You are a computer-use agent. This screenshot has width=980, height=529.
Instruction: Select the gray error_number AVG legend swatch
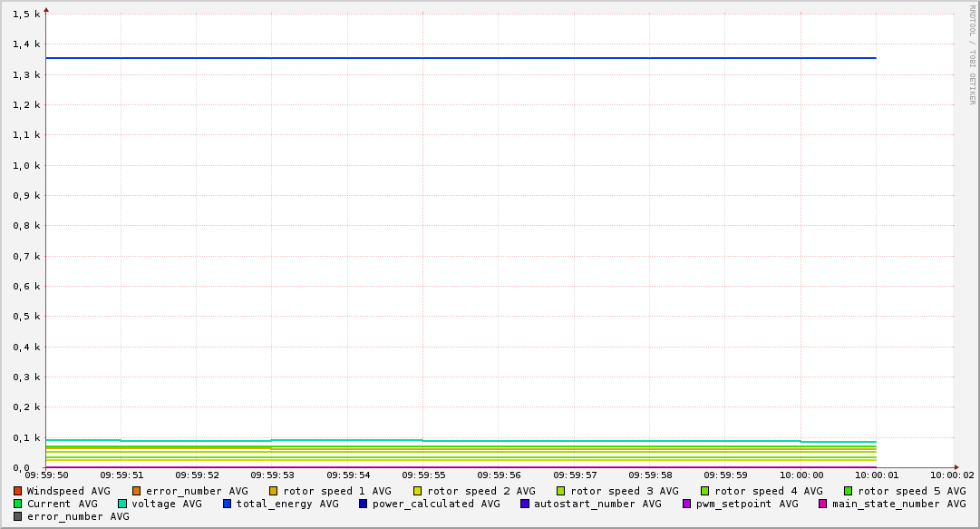tap(18, 516)
